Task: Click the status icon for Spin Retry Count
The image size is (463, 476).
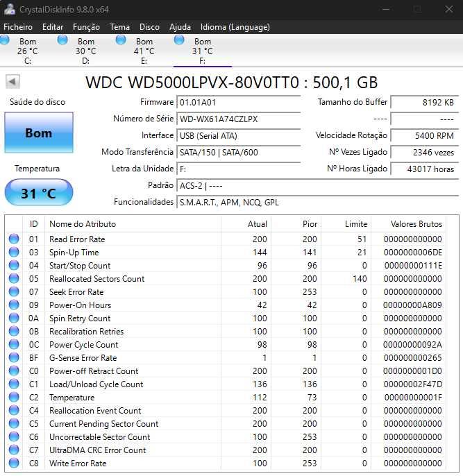Action: click(14, 318)
